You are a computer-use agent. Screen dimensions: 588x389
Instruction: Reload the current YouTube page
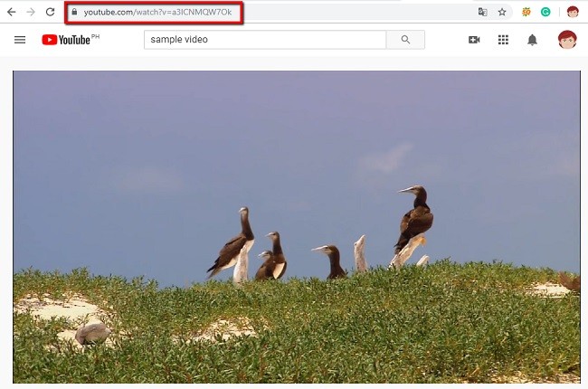pyautogui.click(x=51, y=13)
